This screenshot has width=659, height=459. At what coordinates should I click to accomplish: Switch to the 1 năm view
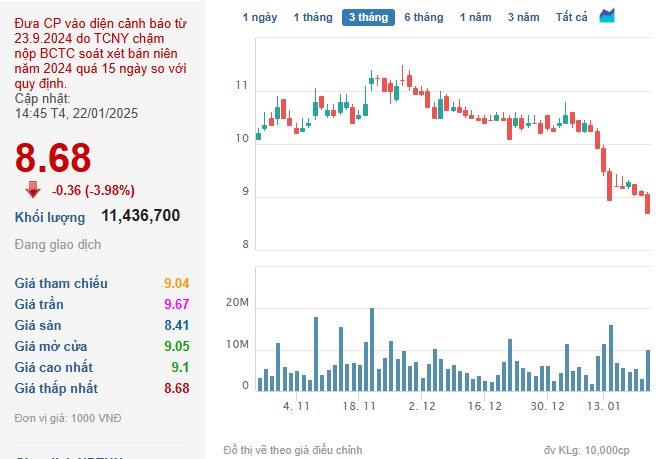click(475, 17)
